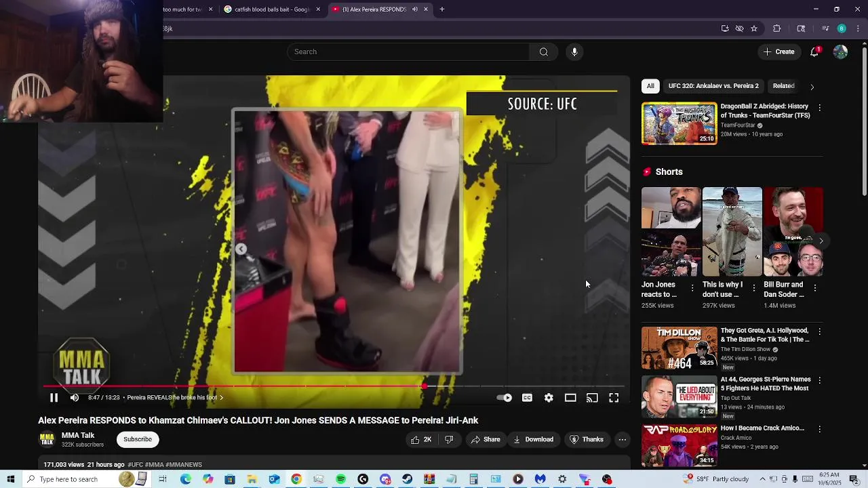Screen dimensions: 868x488
Task: Open Chrome media controls icon
Action: [825, 28]
